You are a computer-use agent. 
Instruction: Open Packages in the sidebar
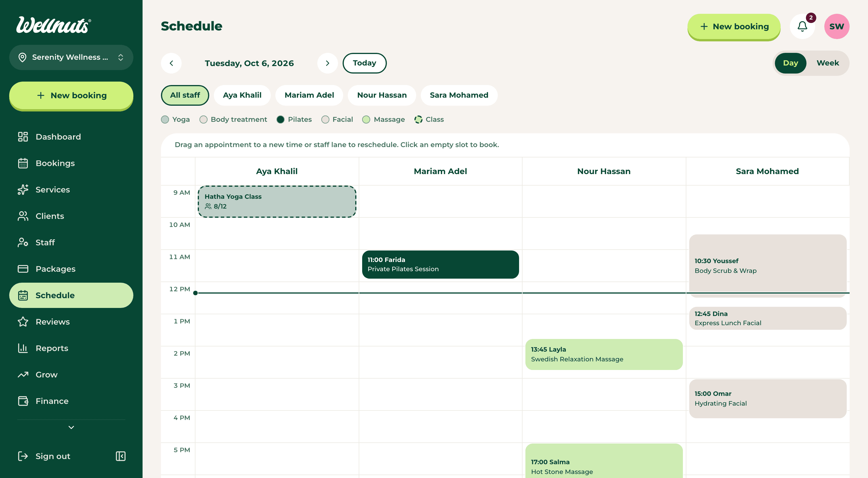click(71, 269)
